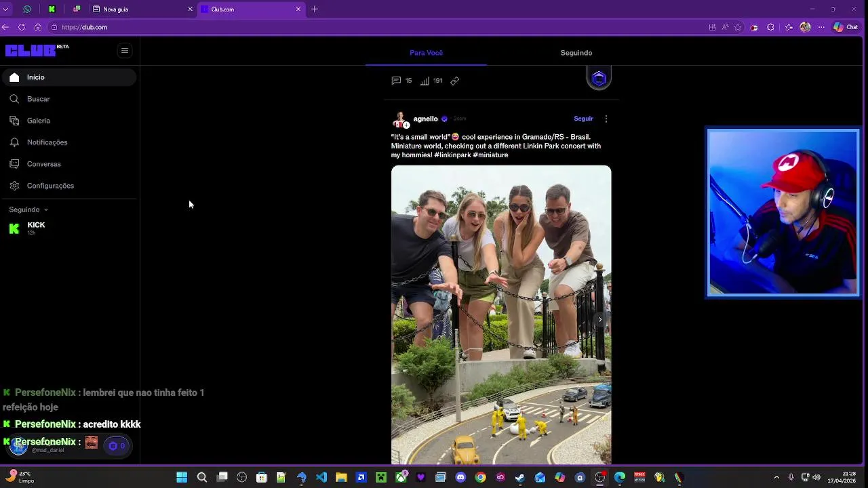Open Notificações in the sidebar

(x=69, y=142)
